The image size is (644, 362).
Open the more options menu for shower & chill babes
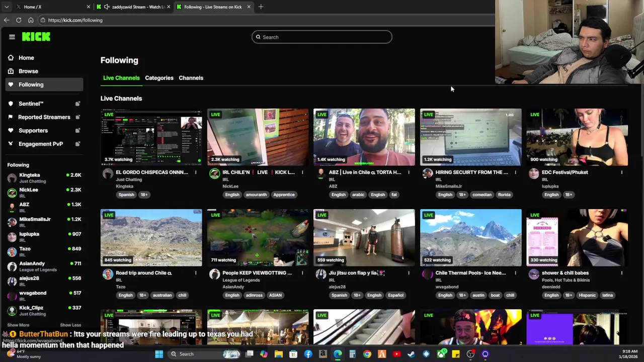coord(622,273)
